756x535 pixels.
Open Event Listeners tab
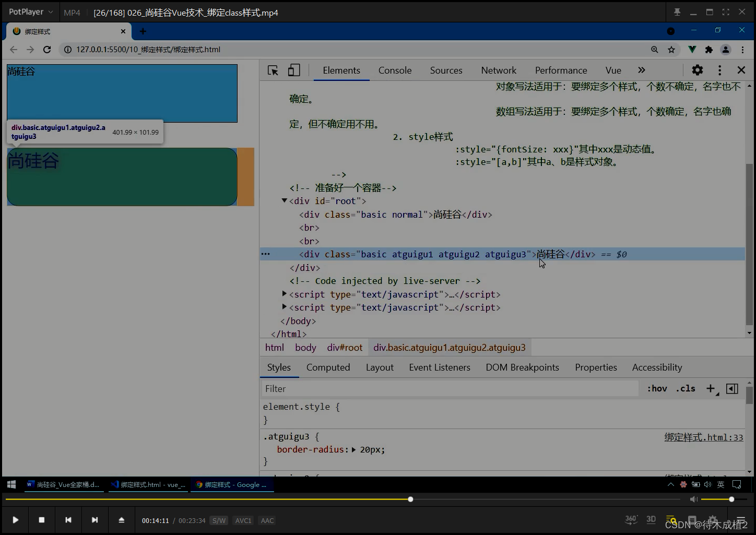click(440, 367)
